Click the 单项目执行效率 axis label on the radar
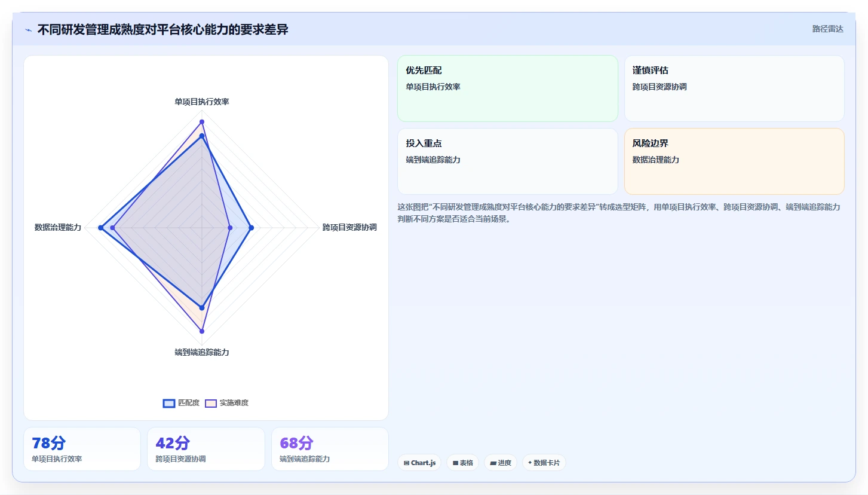 click(202, 102)
